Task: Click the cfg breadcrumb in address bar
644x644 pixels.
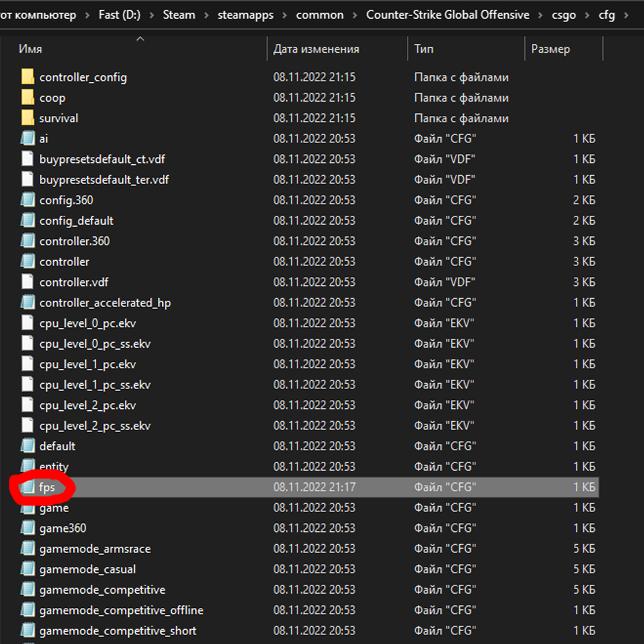Action: coord(607,15)
